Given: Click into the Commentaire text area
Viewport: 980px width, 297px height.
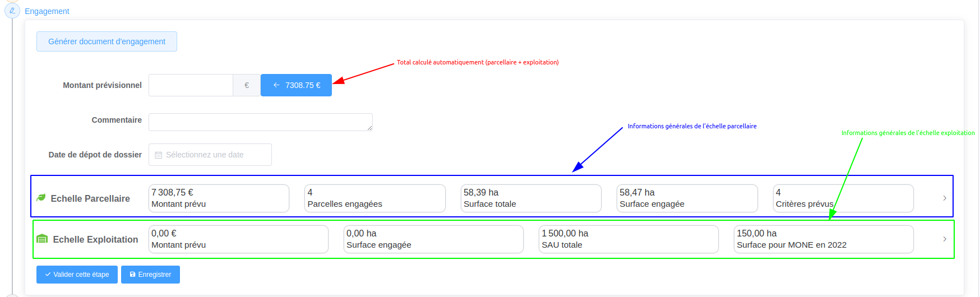Looking at the screenshot, I should tap(260, 122).
